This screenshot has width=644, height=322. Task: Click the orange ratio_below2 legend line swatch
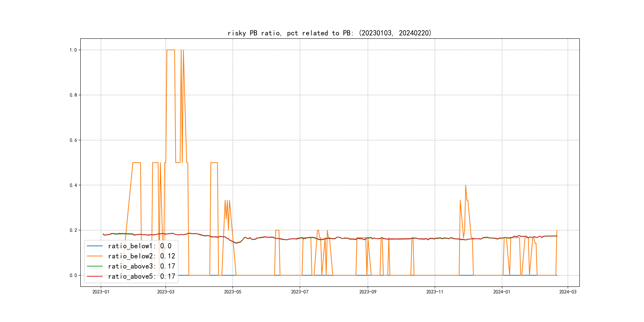tap(94, 256)
